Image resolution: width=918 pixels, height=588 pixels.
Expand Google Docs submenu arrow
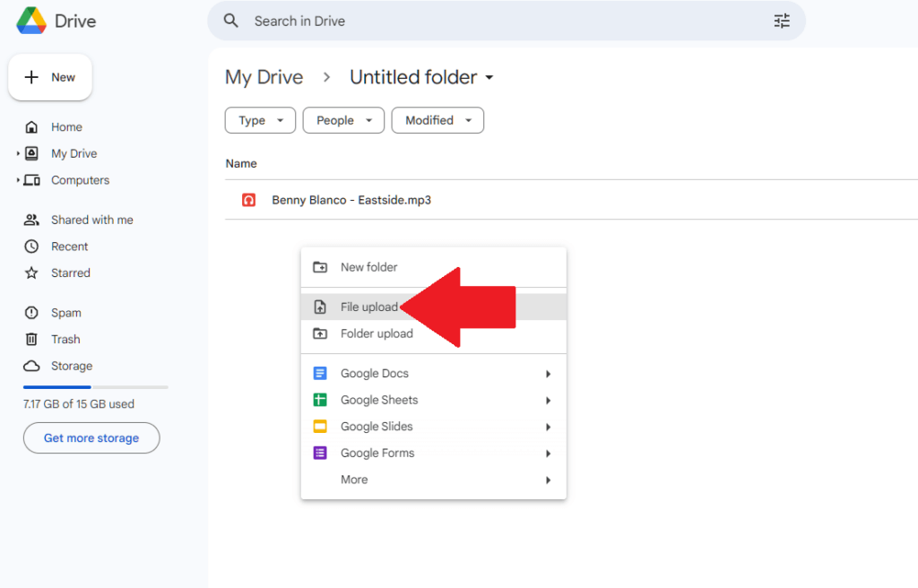(x=548, y=374)
